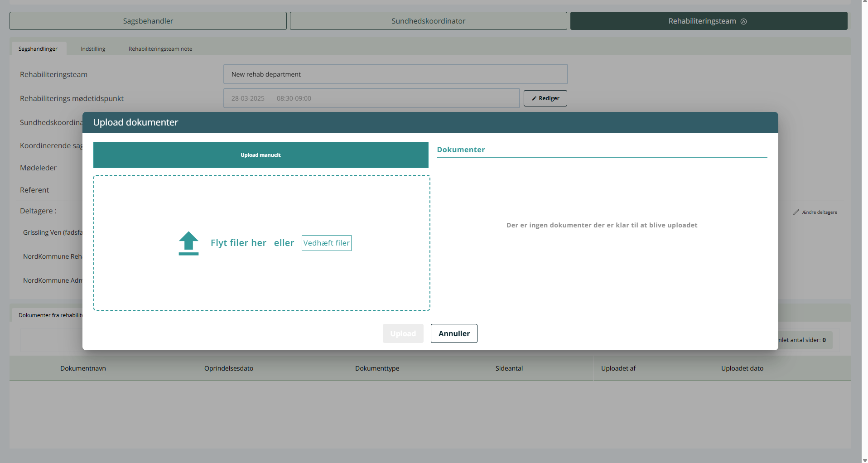Click the Dokumenttype column header
Image resolution: width=868 pixels, height=463 pixels.
point(377,368)
